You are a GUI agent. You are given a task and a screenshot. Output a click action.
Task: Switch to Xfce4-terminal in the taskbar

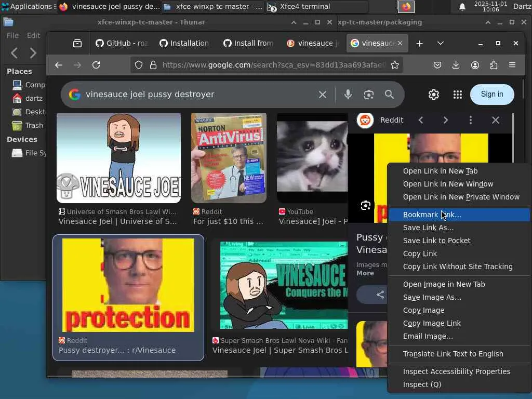[x=317, y=6]
